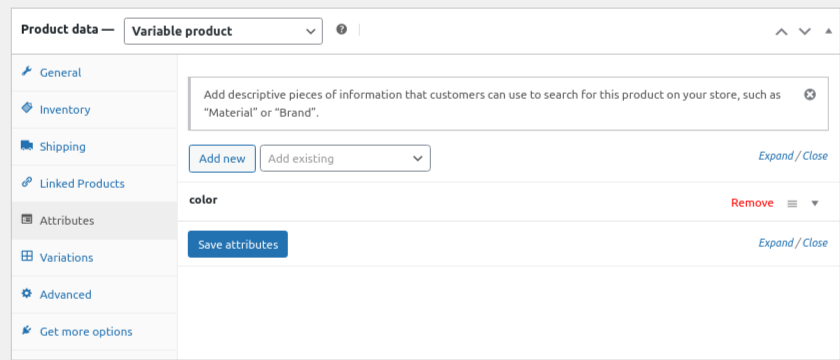
Task: Click the General wrench icon
Action: [x=26, y=71]
